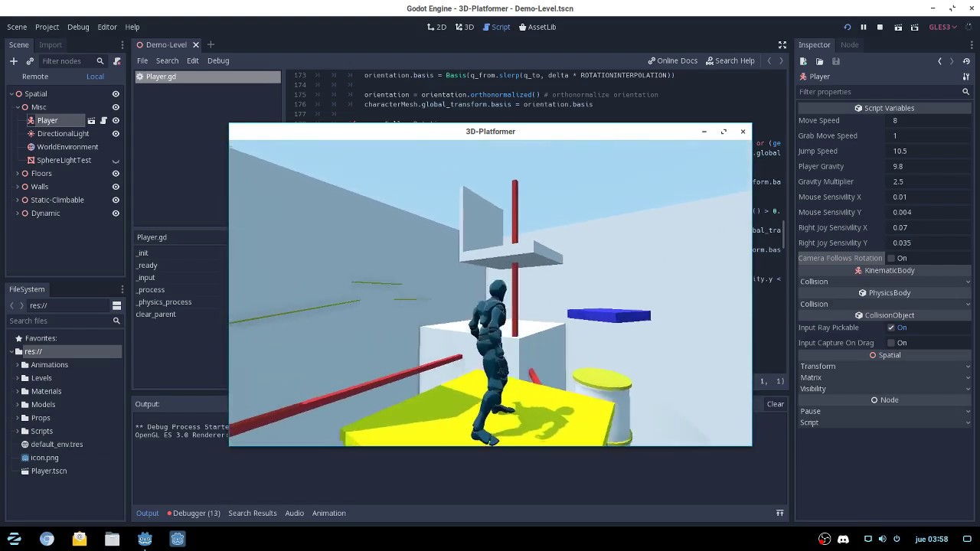This screenshot has width=980, height=551.
Task: Open the Files manager in taskbar
Action: [112, 539]
